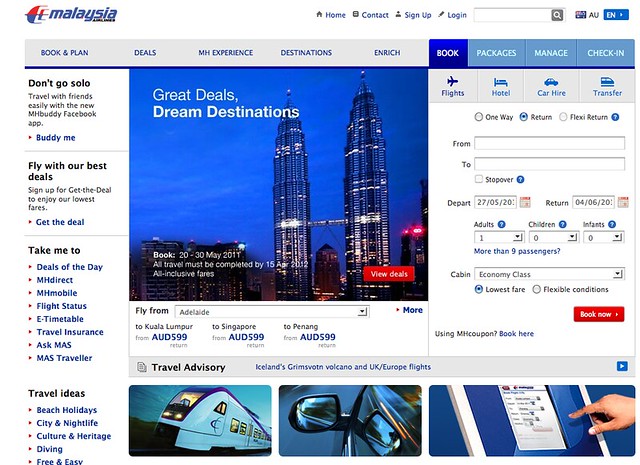The height and width of the screenshot is (465, 640).
Task: Open the Get the deal link
Action: click(60, 222)
